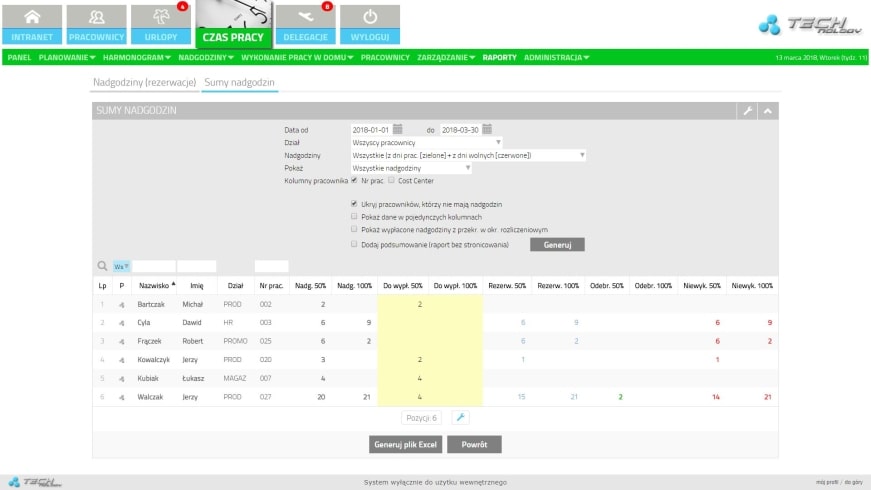Collapse the Sumy nadgodzin panel
This screenshot has height=490, width=871.
[767, 110]
